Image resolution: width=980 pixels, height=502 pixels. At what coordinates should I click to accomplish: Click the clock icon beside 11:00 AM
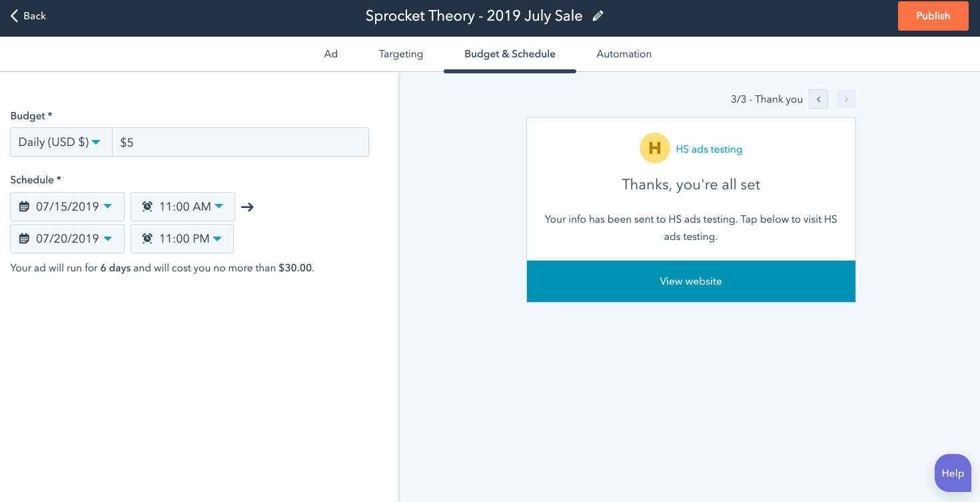coord(147,207)
